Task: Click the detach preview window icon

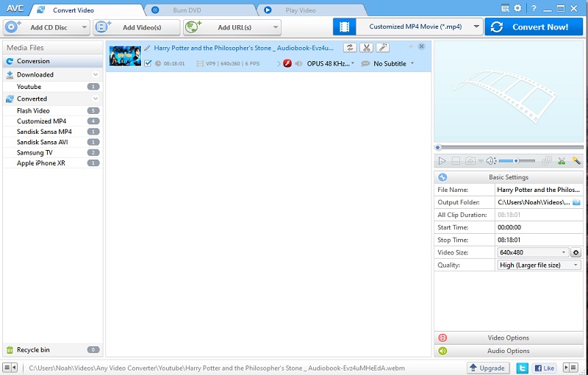Action: point(547,161)
